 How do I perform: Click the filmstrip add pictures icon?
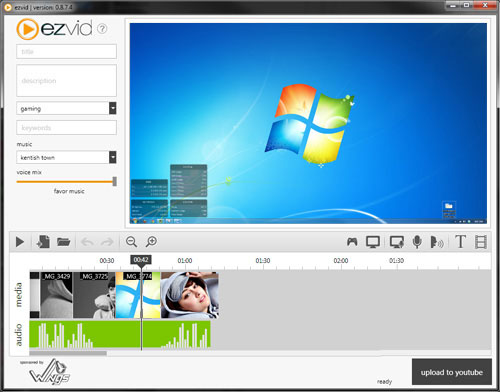481,242
